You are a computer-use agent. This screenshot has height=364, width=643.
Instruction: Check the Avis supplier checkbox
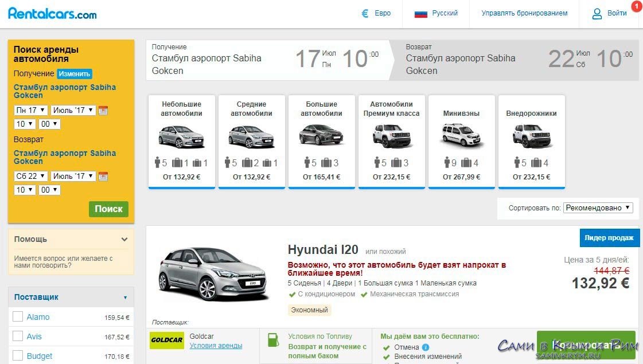coord(18,336)
